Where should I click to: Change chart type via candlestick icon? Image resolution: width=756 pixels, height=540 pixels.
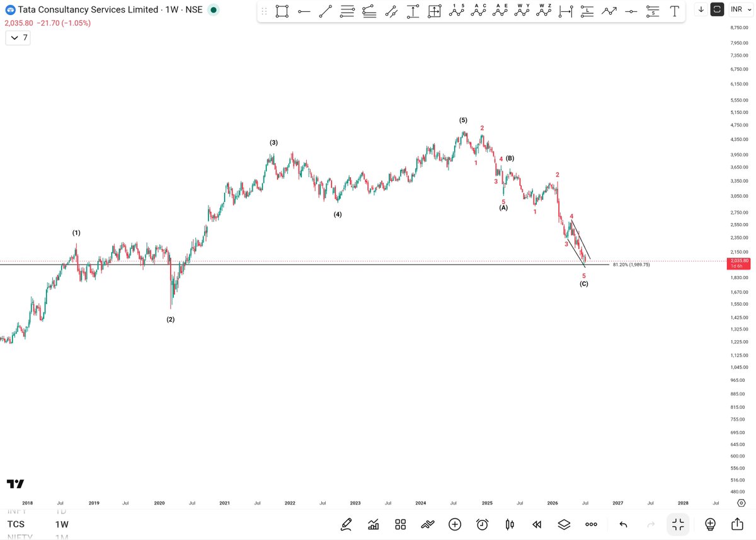click(510, 524)
